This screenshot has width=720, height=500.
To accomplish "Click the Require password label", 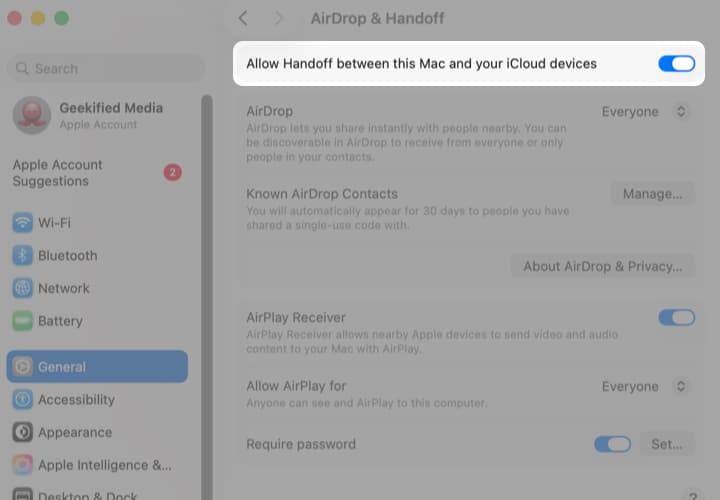I will pos(301,444).
